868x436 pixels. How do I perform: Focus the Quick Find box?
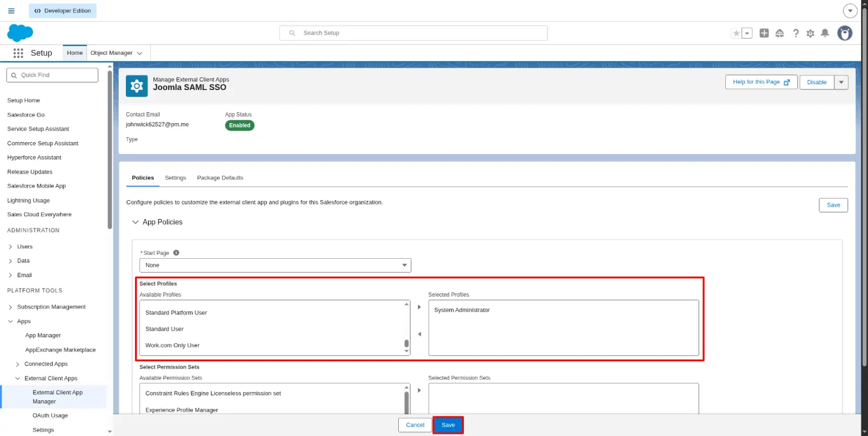point(52,75)
